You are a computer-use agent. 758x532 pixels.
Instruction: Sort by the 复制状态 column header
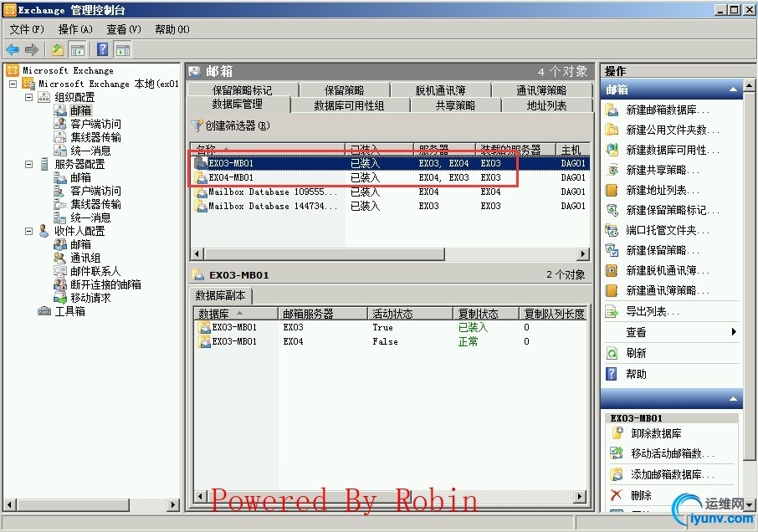pyautogui.click(x=486, y=314)
